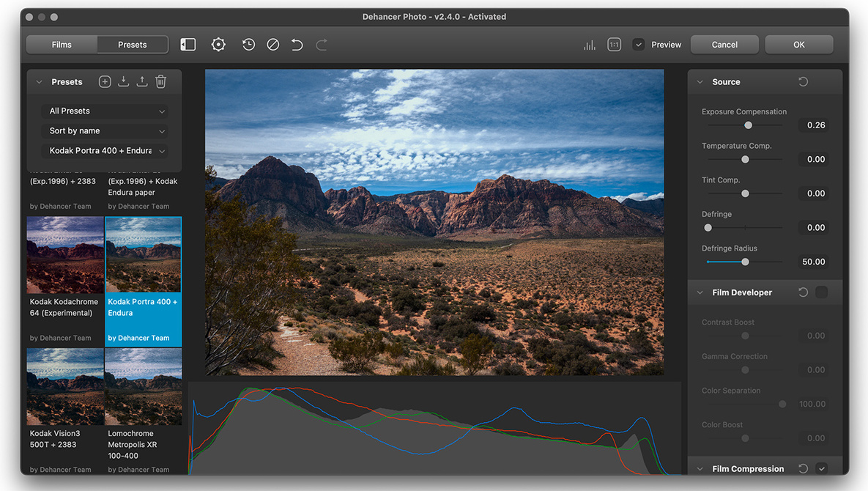Collapse the Source section chevron

(x=700, y=82)
